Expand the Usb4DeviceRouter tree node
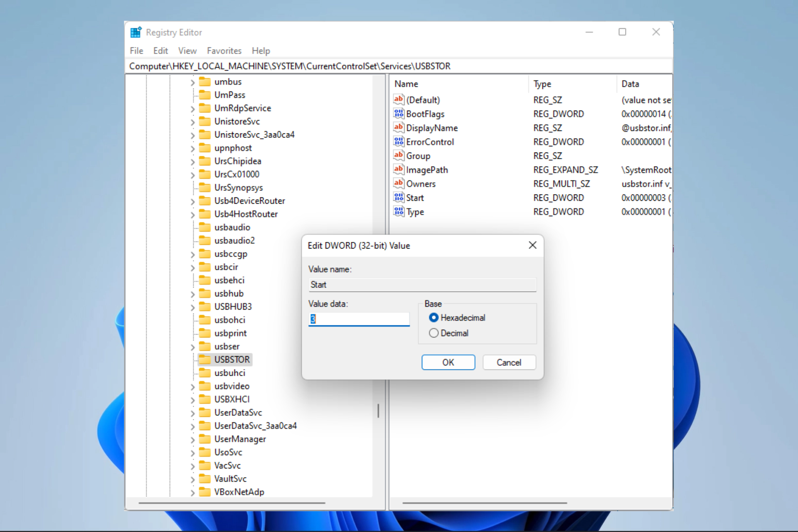 [x=192, y=202]
